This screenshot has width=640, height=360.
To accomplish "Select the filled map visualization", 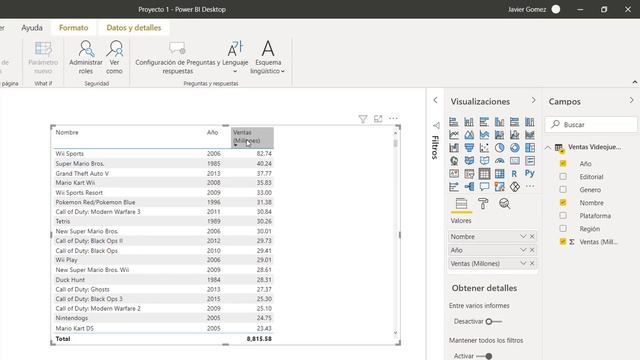I will [x=469, y=161].
